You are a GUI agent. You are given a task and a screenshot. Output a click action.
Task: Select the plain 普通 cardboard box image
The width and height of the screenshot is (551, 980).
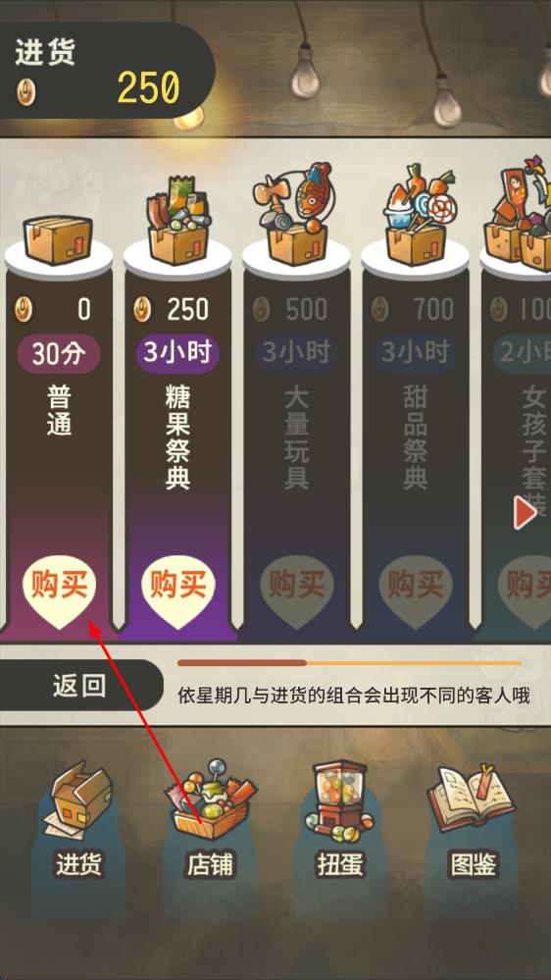pyautogui.click(x=58, y=239)
